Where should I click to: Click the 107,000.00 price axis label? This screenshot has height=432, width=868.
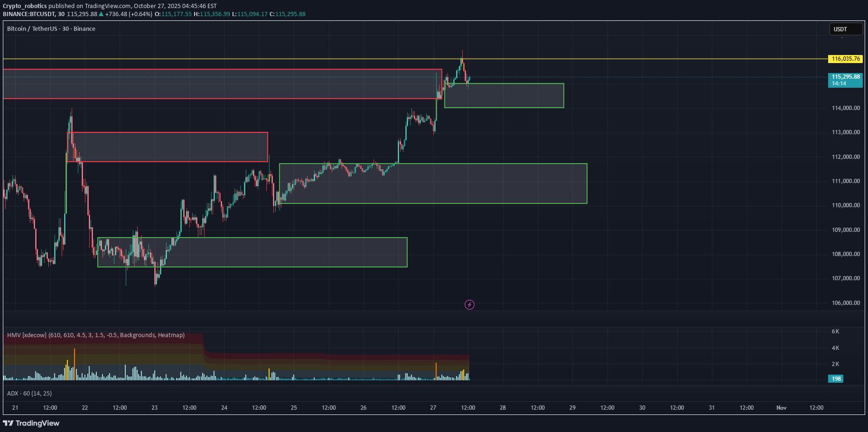846,278
